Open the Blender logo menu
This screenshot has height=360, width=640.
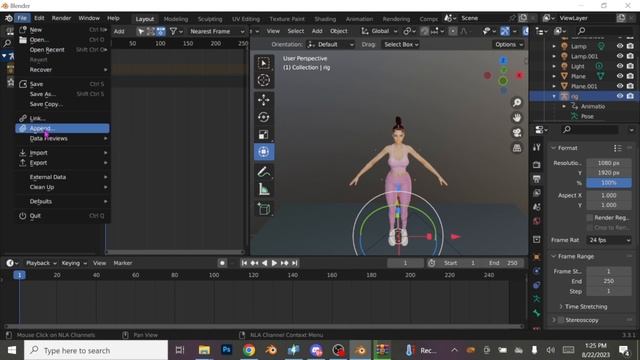(9, 18)
